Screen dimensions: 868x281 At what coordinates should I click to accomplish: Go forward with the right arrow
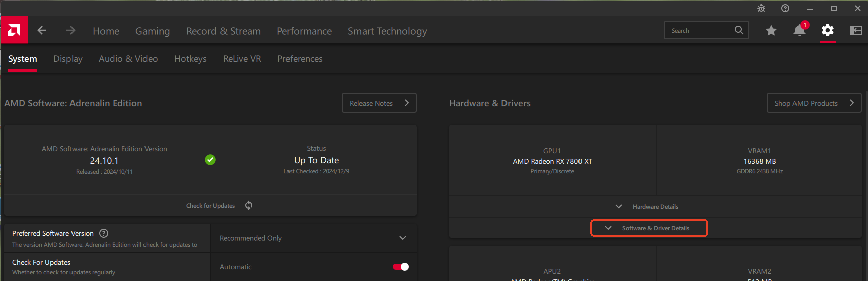point(70,31)
